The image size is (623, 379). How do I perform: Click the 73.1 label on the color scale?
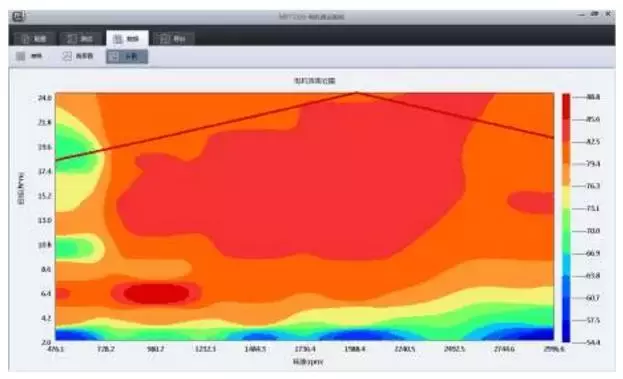pyautogui.click(x=593, y=208)
